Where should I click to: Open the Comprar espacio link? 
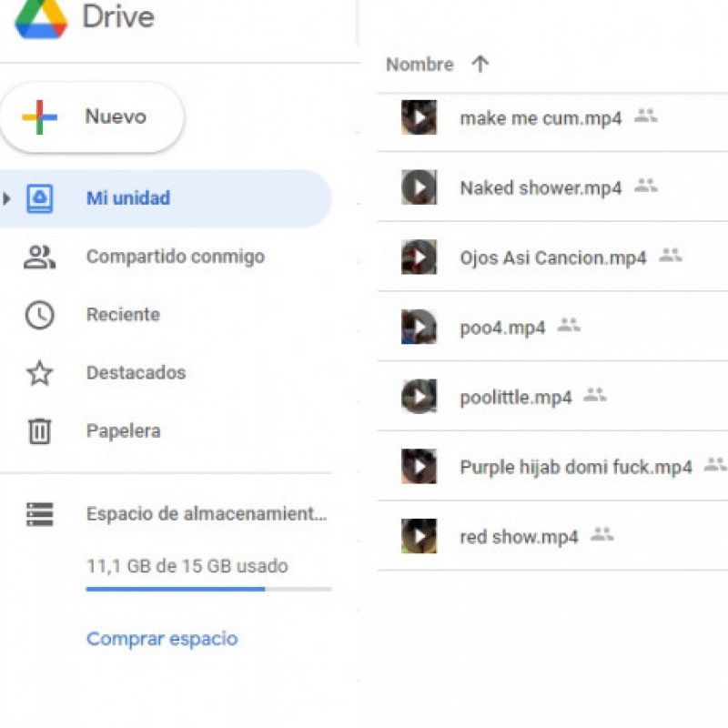[161, 638]
